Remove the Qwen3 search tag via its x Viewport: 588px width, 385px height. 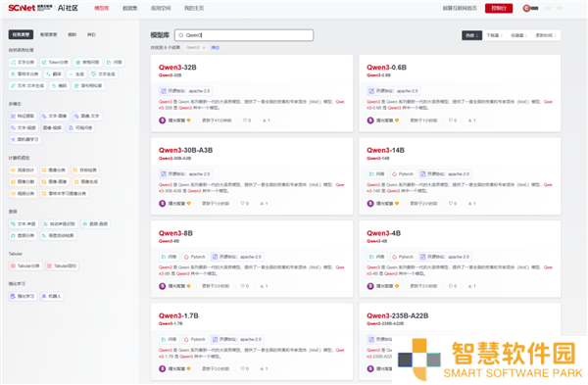coord(204,48)
